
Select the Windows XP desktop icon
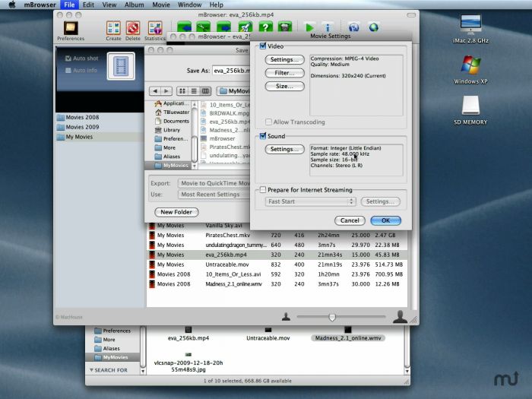[470, 65]
